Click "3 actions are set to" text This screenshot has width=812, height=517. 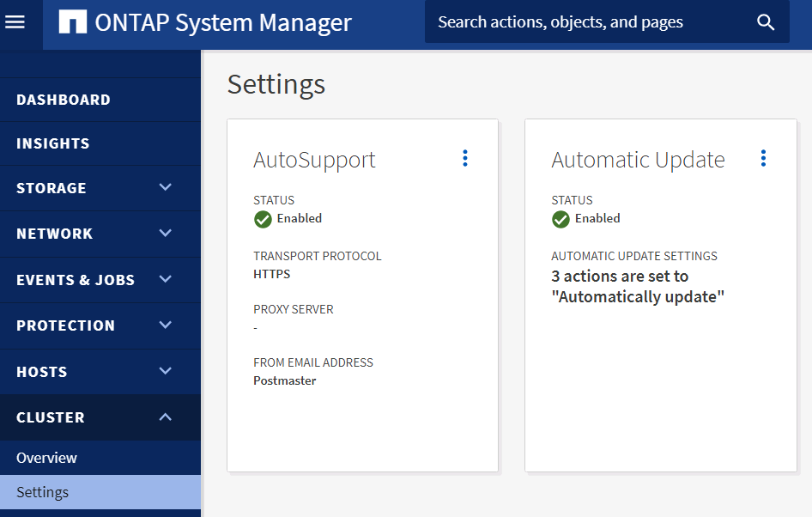coord(620,277)
